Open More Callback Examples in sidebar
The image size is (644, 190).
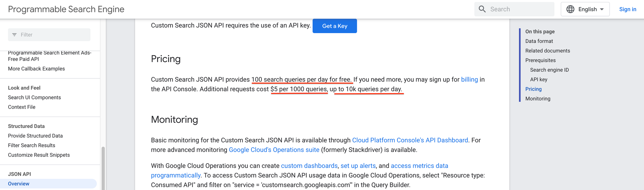coord(36,69)
